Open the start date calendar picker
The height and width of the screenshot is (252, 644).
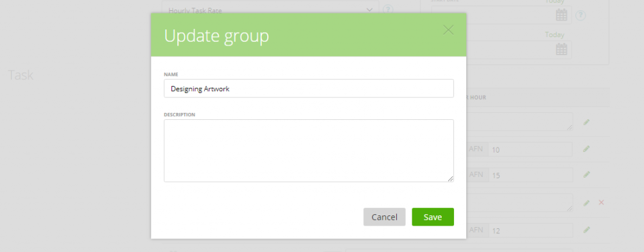coord(561,15)
